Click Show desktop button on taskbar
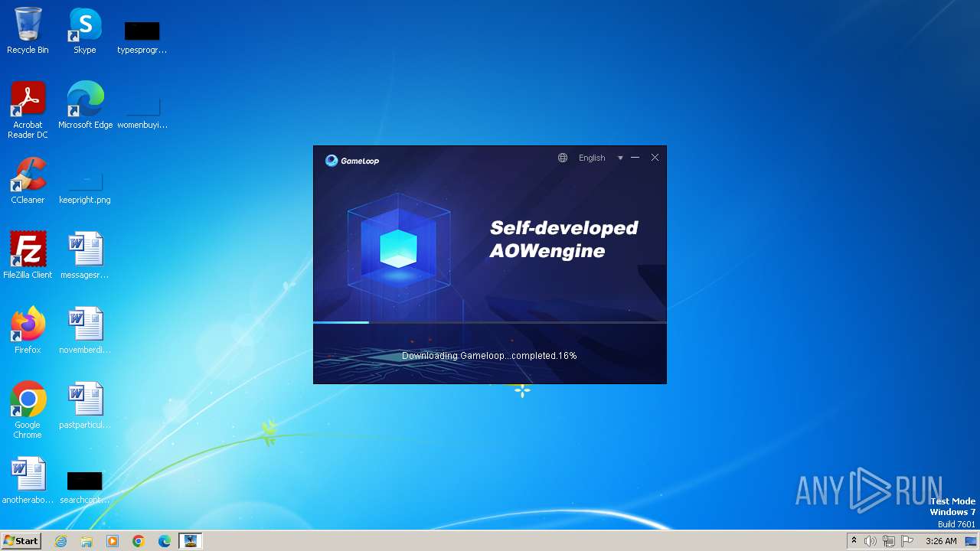 tap(972, 541)
